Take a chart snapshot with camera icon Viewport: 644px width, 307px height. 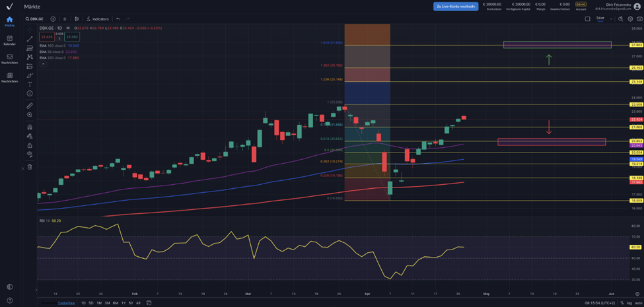coord(639,19)
